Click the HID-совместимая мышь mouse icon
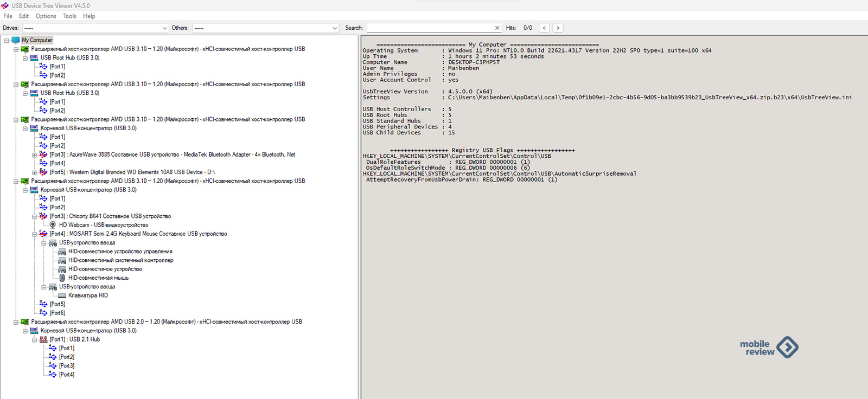 (62, 278)
